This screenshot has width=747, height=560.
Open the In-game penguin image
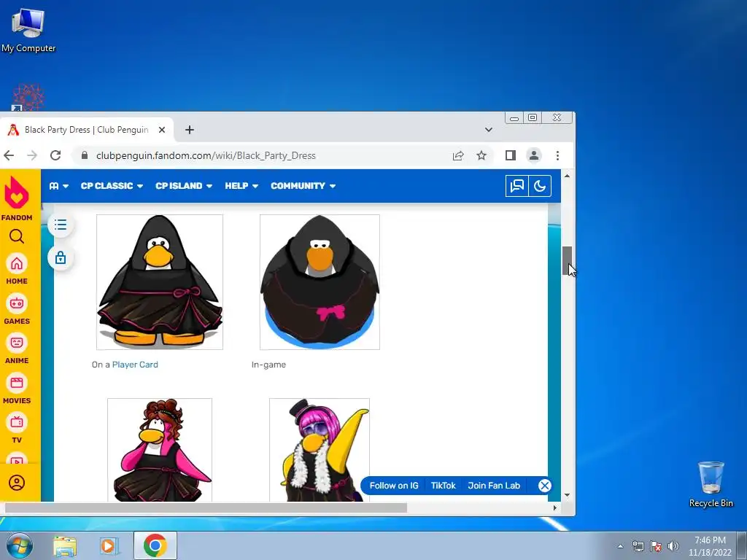(320, 282)
